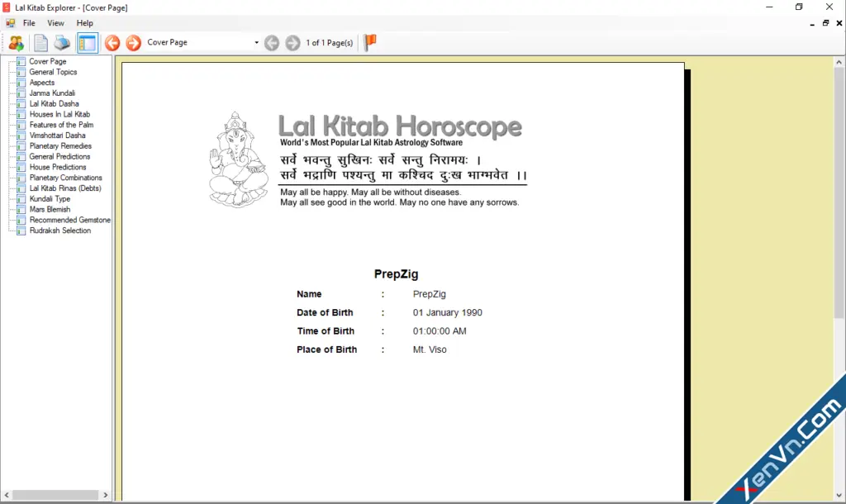Click the date value 01 January 1990
The width and height of the screenshot is (846, 504).
coord(447,312)
